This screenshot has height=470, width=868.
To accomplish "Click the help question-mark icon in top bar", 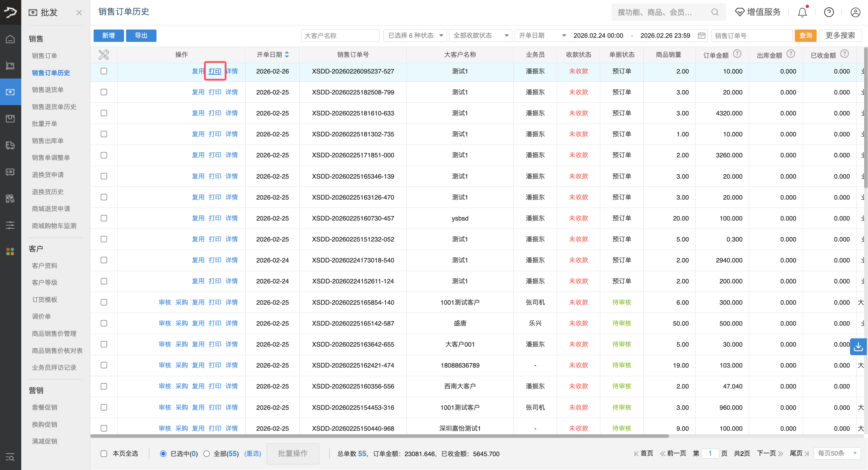I will 829,12.
